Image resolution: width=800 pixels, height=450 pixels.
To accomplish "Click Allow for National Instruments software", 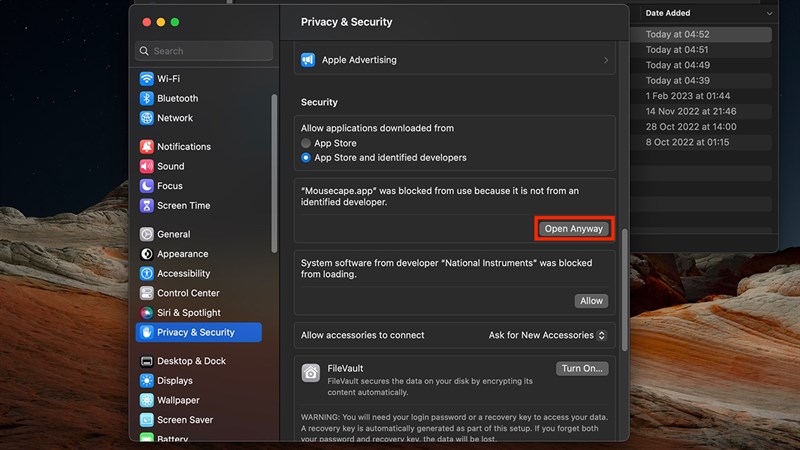I will point(591,301).
